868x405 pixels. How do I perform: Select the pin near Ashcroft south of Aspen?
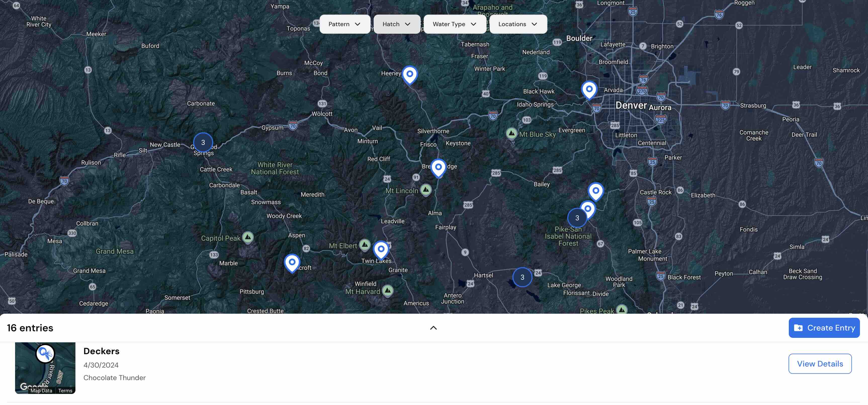(x=292, y=262)
